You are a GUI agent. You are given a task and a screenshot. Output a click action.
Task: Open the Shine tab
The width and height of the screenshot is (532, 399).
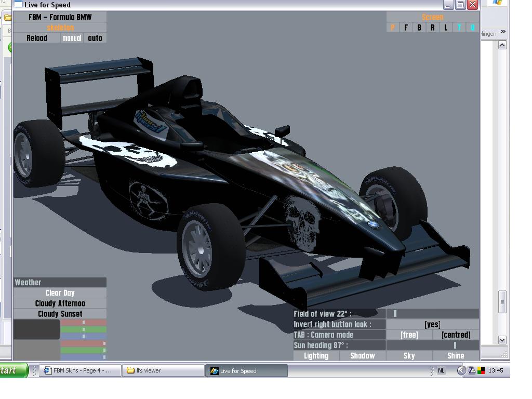[456, 355]
